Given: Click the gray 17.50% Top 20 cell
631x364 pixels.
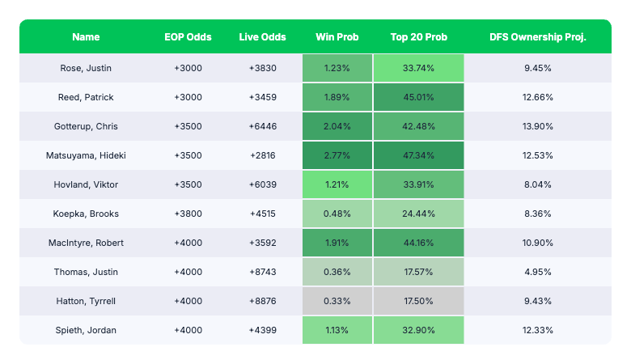Looking at the screenshot, I should 418,301.
